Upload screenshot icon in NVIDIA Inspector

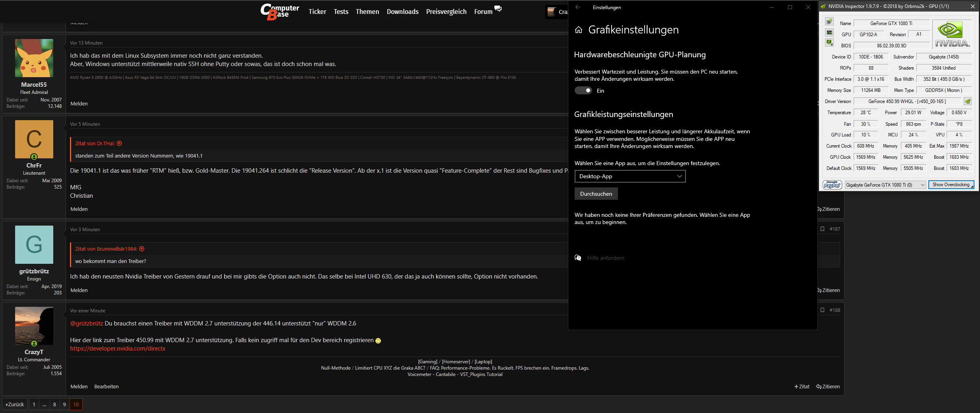[829, 21]
